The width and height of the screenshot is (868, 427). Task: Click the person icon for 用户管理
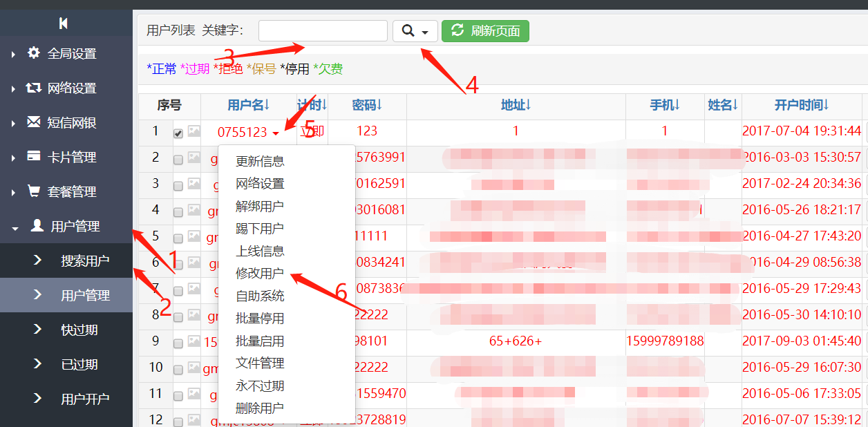point(37,225)
